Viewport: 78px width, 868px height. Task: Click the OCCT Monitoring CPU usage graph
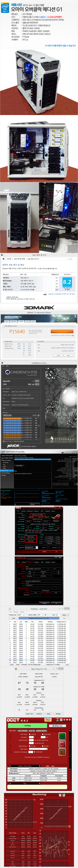21,814
